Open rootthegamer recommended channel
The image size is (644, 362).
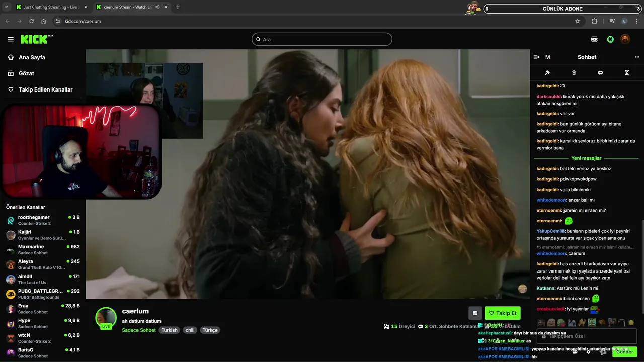click(x=43, y=220)
